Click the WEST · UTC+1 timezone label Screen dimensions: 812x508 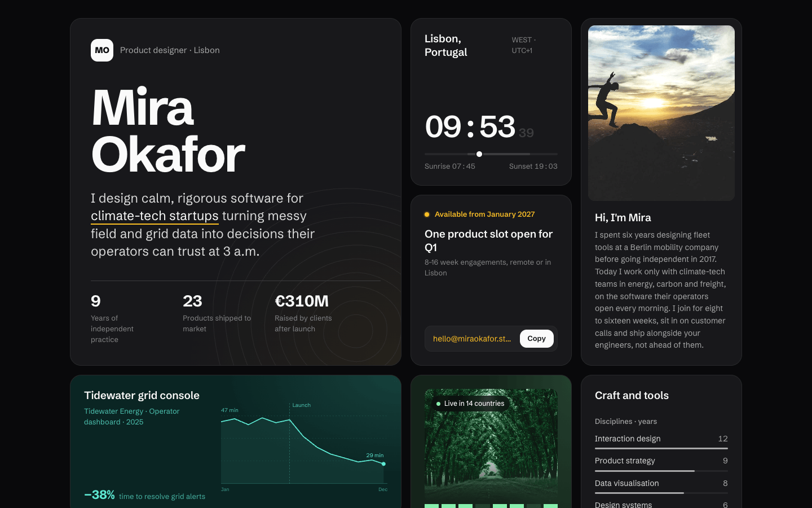pos(524,45)
